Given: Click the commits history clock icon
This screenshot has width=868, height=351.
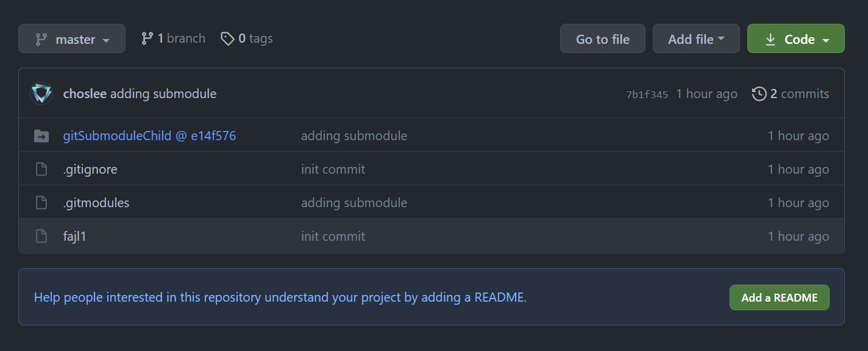Looking at the screenshot, I should pos(759,94).
